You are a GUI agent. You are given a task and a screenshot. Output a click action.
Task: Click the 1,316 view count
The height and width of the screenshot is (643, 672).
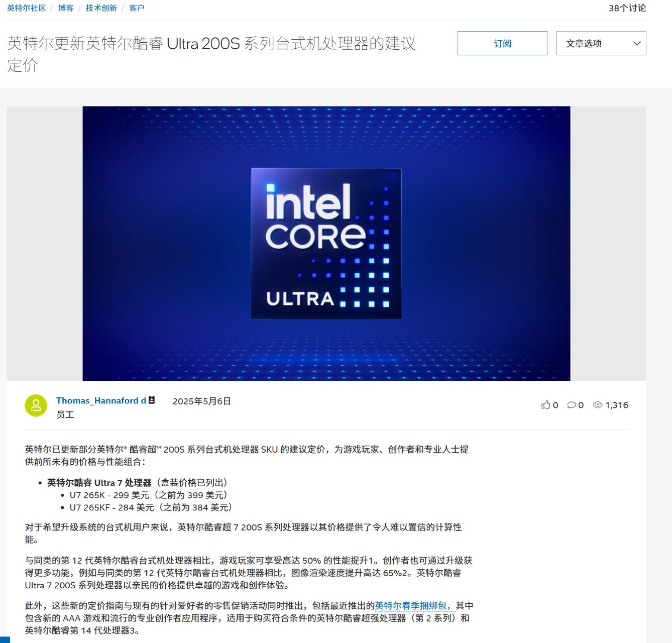pos(617,405)
